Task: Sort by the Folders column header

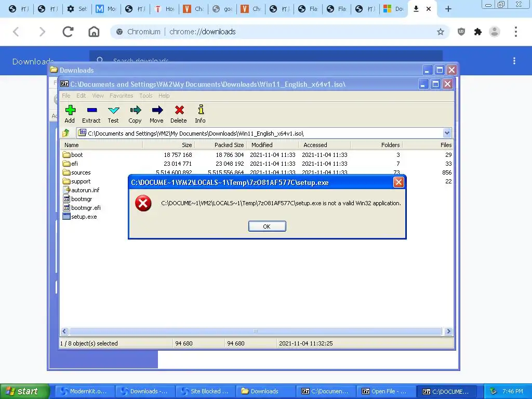Action: click(376, 145)
